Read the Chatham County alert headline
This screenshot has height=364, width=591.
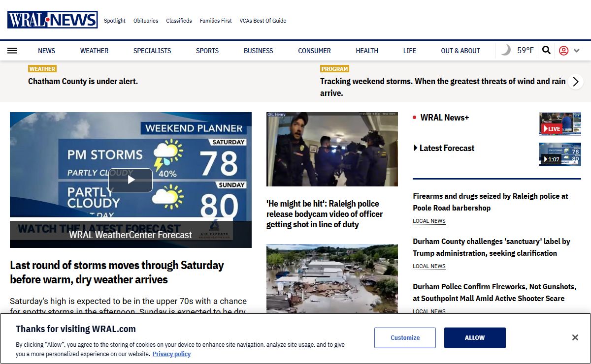pyautogui.click(x=83, y=82)
